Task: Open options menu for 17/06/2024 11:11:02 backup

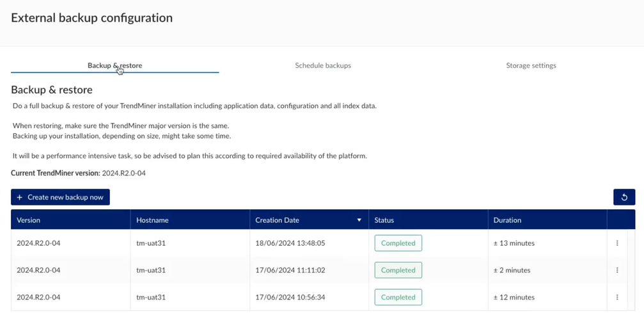Action: [617, 270]
